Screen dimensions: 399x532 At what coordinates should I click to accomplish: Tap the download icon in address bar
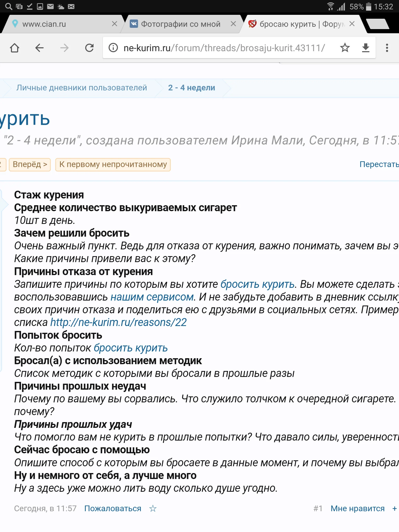[366, 48]
